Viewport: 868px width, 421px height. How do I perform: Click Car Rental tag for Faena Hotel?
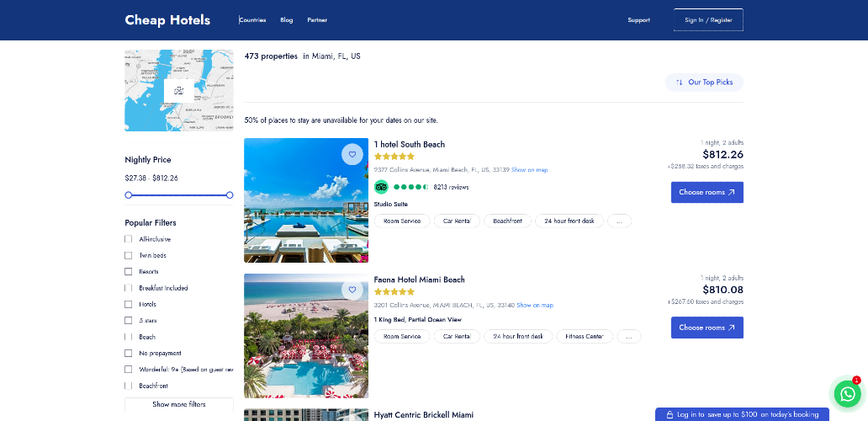(x=458, y=336)
